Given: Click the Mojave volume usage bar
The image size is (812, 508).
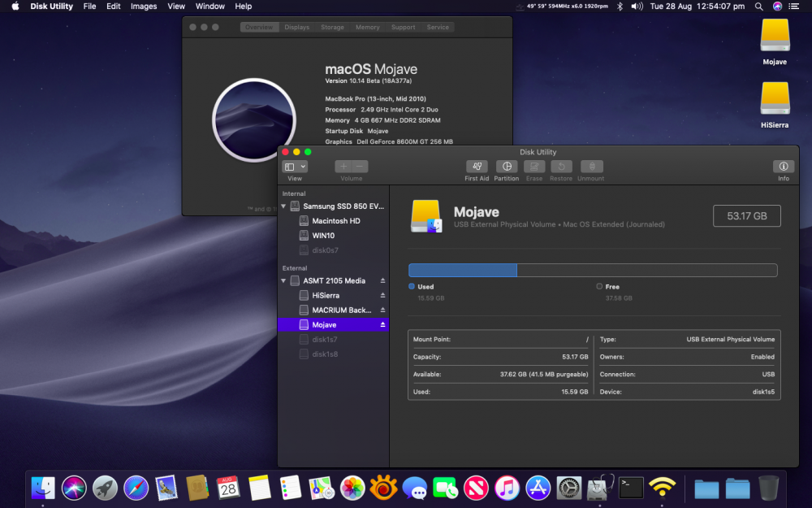Looking at the screenshot, I should tap(593, 270).
